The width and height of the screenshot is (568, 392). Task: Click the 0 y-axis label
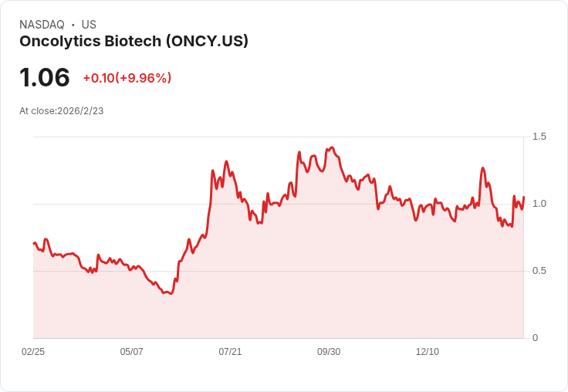pyautogui.click(x=536, y=338)
